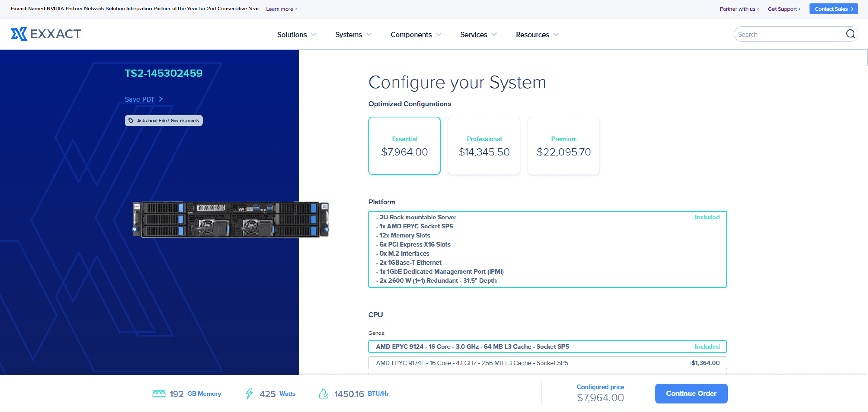868x412 pixels.
Task: Expand the Components menu chevron
Action: [438, 35]
